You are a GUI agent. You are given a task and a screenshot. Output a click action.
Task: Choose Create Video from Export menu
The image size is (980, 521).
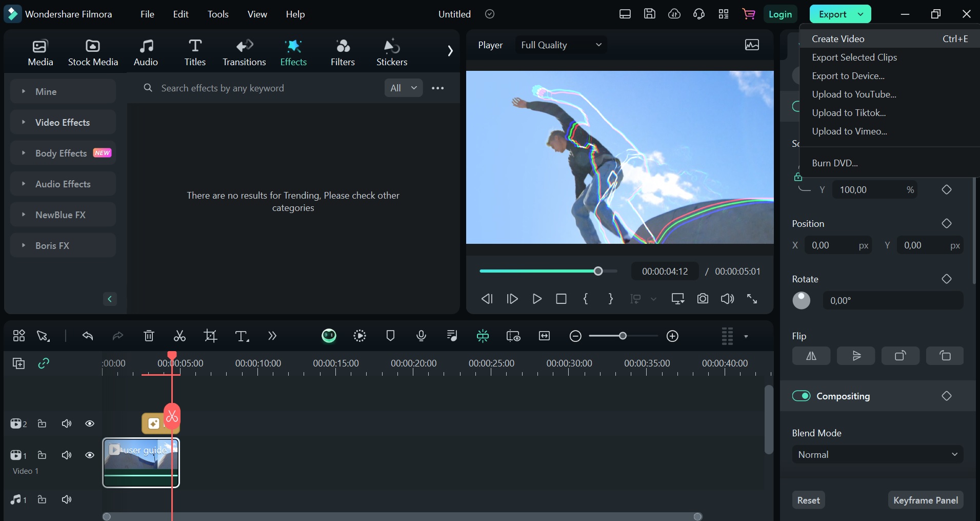(x=890, y=39)
